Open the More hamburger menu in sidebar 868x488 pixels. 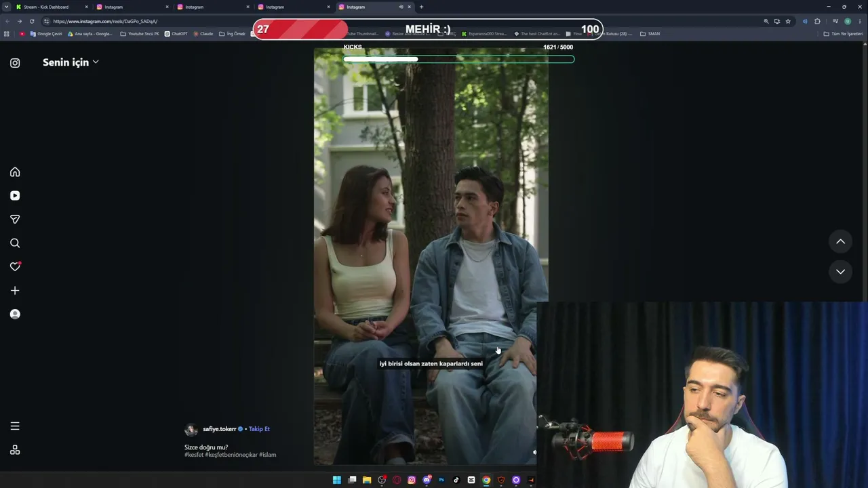(x=15, y=426)
